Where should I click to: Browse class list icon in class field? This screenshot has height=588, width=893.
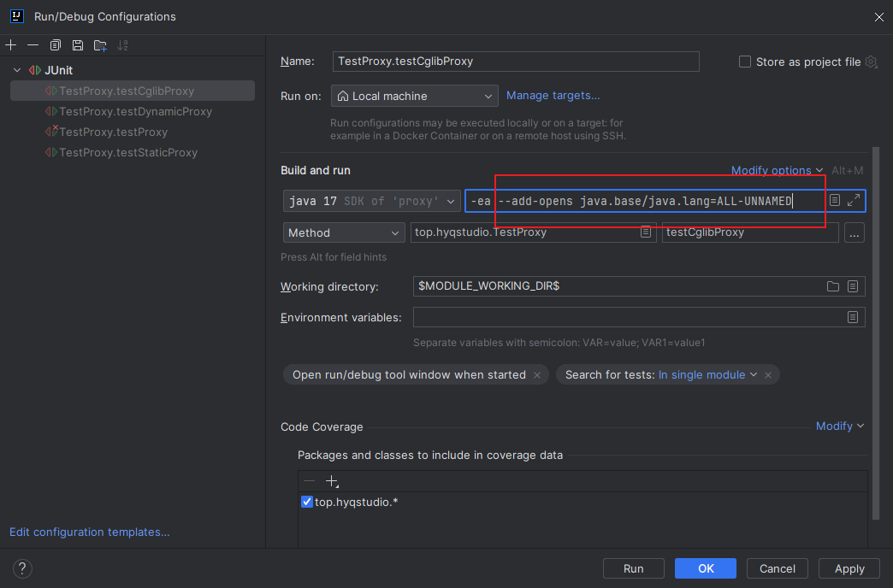(645, 232)
